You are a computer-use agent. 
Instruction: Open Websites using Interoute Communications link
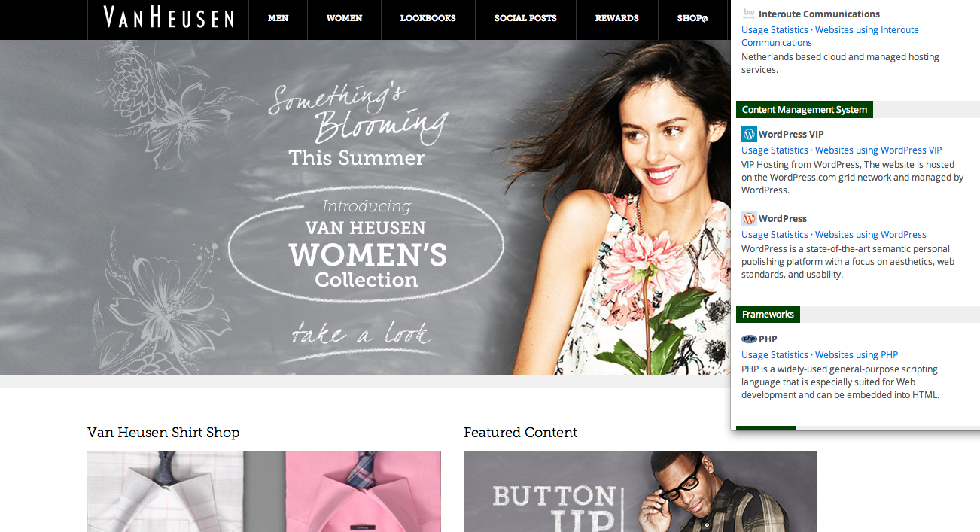point(830,36)
